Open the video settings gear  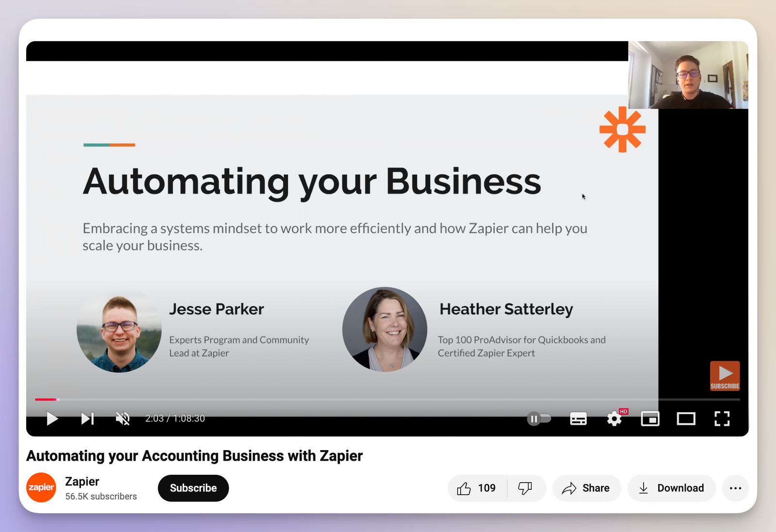pyautogui.click(x=614, y=419)
